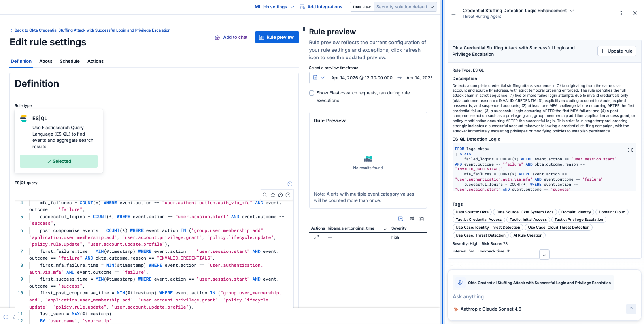Screen dimensions: 644x324
Task: Click the Tactic: Initial Access tag
Action: pyautogui.click(x=528, y=220)
